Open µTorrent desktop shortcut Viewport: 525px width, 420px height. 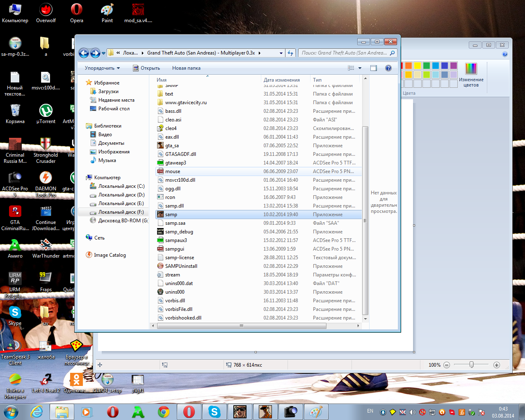(46, 114)
